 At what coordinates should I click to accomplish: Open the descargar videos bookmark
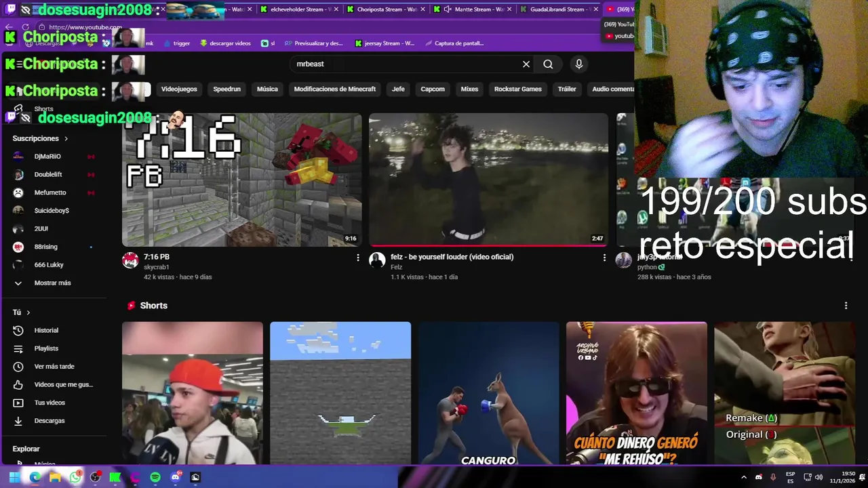[x=225, y=43]
